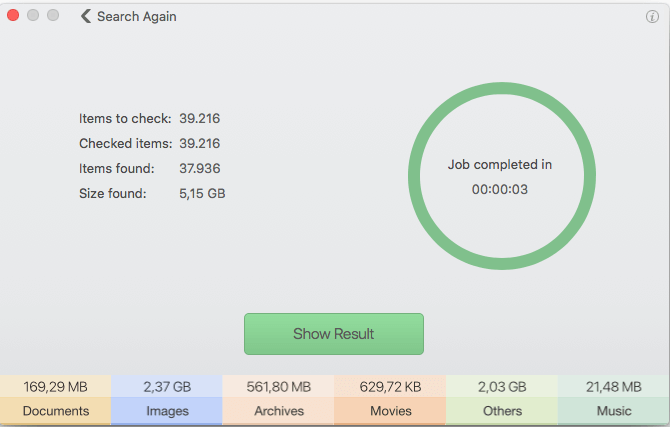This screenshot has height=427, width=670.
Task: Open the Music category tab
Action: point(614,411)
